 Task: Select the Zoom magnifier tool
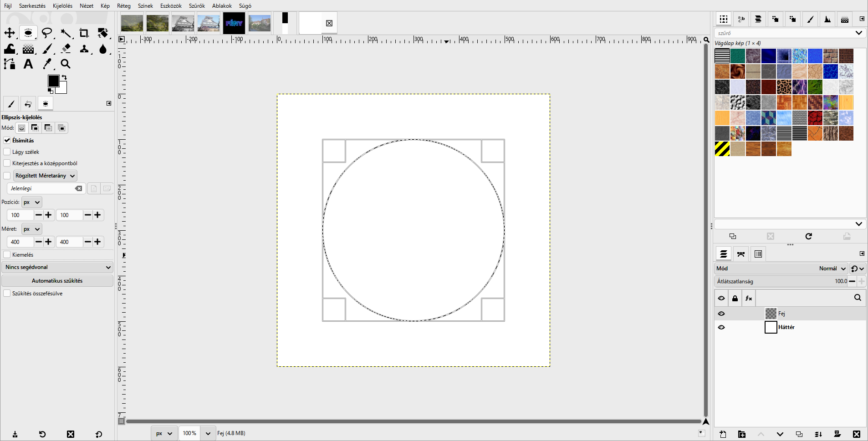[66, 64]
